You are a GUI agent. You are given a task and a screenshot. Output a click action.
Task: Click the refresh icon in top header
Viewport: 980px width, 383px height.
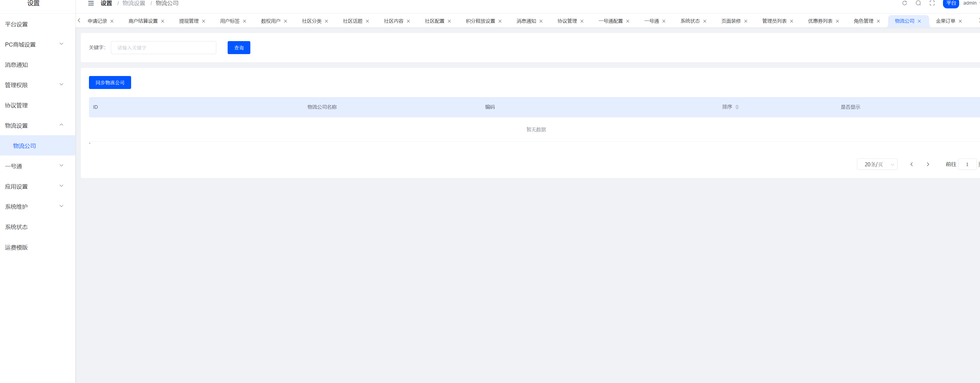(904, 3)
